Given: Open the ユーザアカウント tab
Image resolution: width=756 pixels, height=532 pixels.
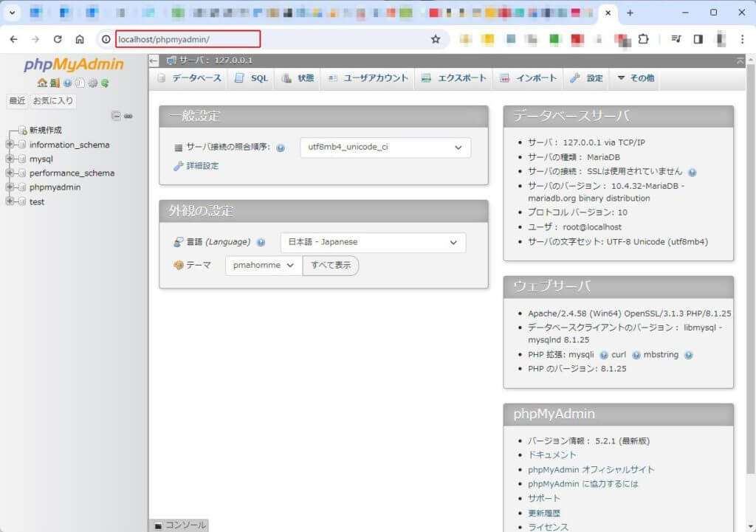Looking at the screenshot, I should pos(368,78).
